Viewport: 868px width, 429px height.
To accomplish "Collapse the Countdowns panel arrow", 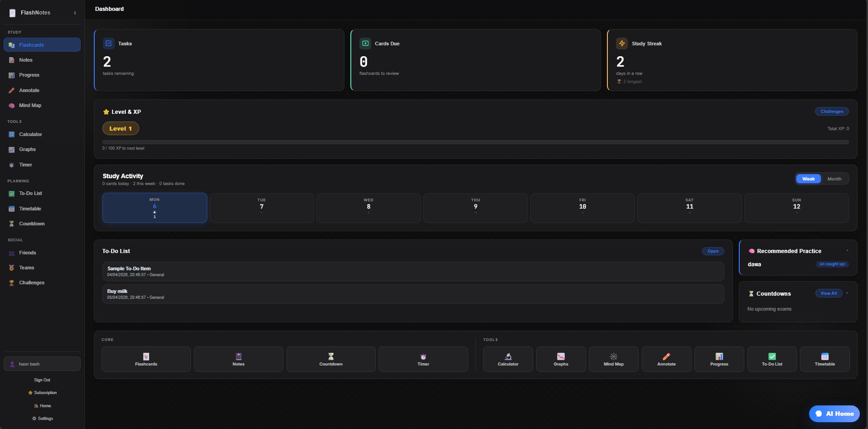I will point(847,293).
